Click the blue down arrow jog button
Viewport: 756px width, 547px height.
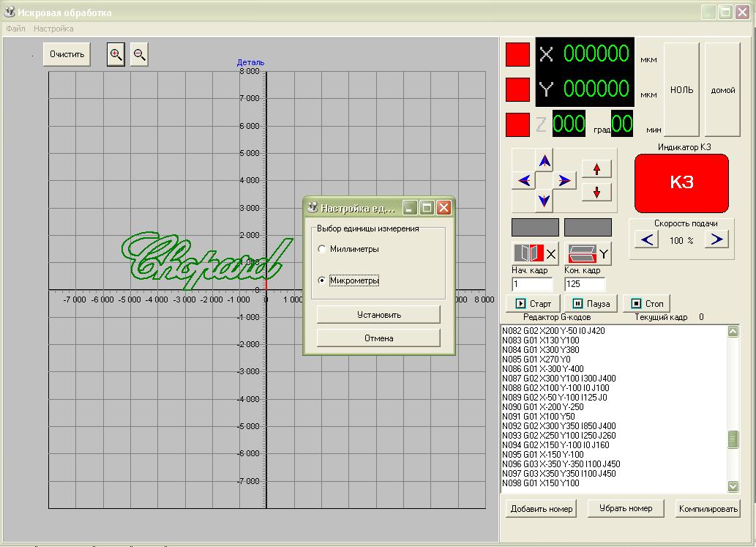pos(544,201)
